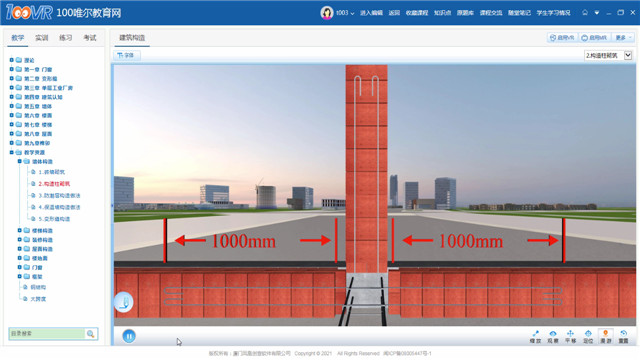Enable MR mode button
640x360 pixels.
[594, 38]
